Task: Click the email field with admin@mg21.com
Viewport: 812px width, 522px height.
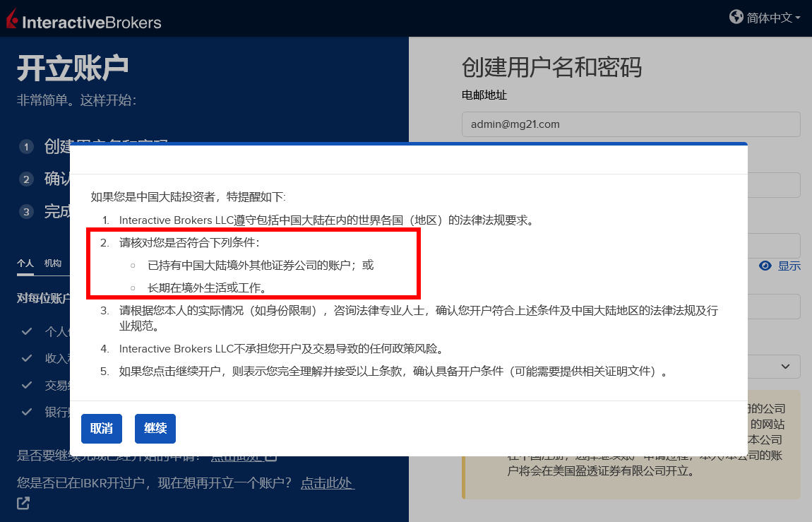Action: pos(631,124)
